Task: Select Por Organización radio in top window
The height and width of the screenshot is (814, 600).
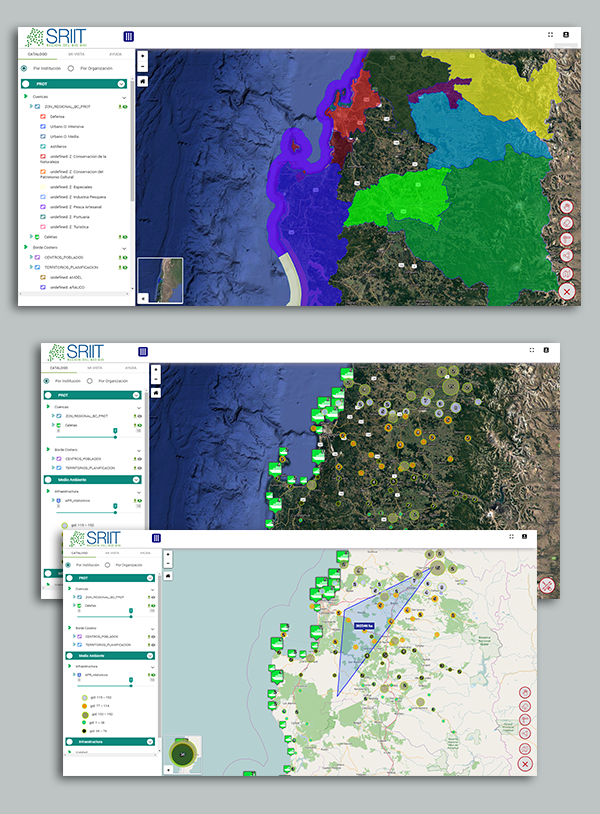Action: click(71, 69)
